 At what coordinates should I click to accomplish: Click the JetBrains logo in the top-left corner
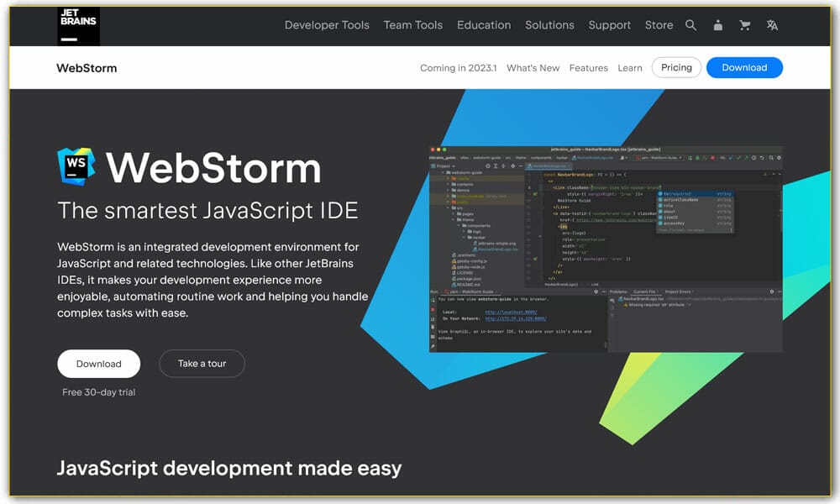tap(78, 25)
